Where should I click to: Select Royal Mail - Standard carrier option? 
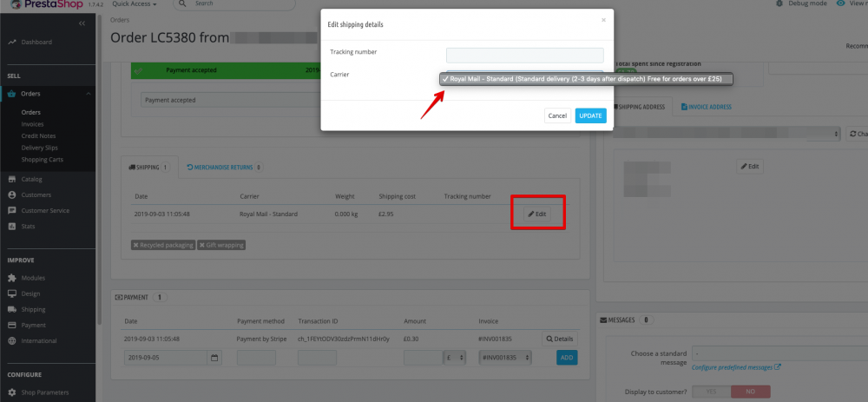click(x=586, y=79)
